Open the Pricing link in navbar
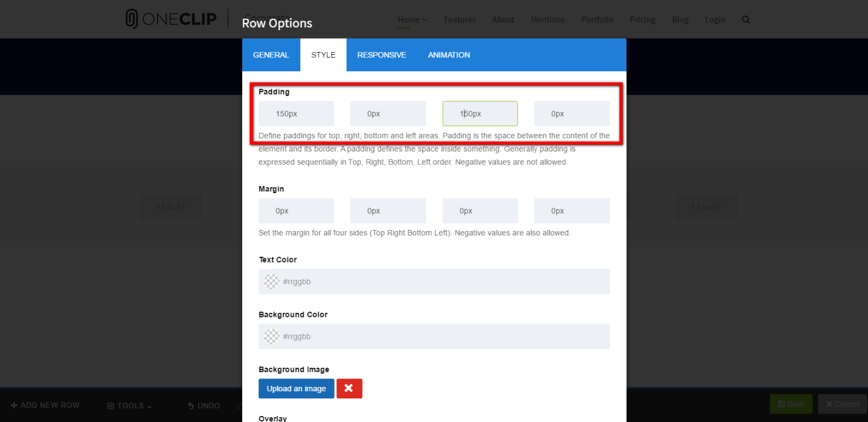This screenshot has height=422, width=868. 642,19
